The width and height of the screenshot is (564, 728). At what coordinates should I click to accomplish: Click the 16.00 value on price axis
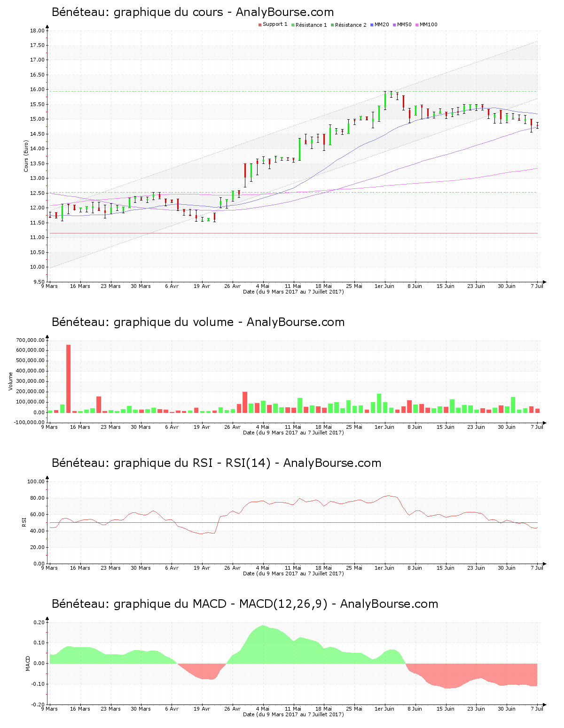[37, 90]
